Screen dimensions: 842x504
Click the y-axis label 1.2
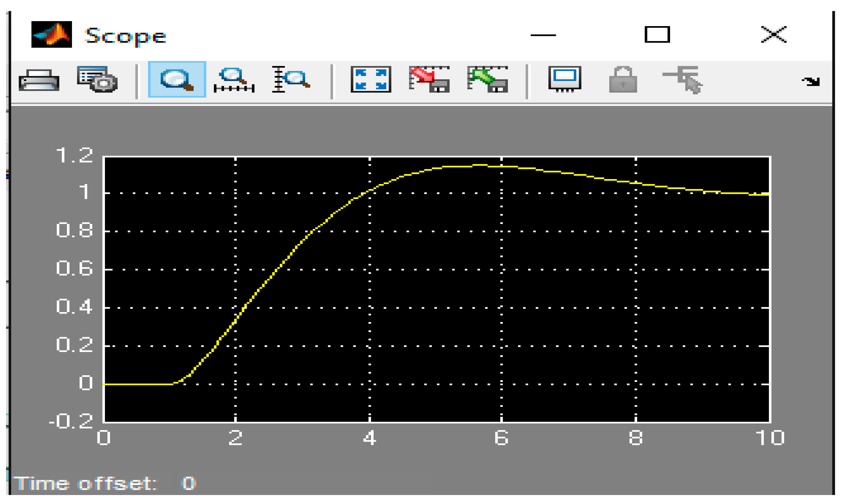pos(74,155)
